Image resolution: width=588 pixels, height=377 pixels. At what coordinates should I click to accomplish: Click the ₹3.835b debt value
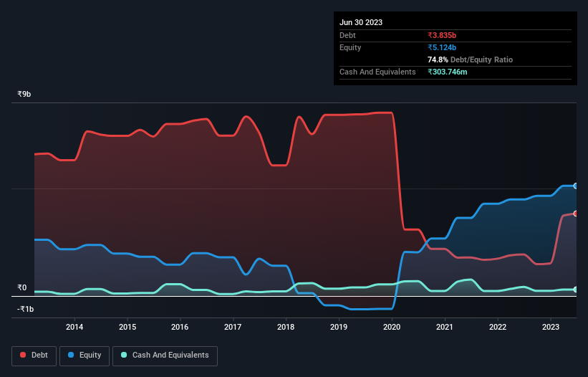point(442,35)
